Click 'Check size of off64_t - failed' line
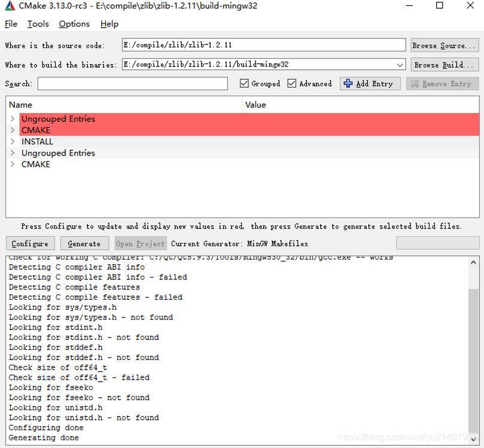 click(x=80, y=377)
